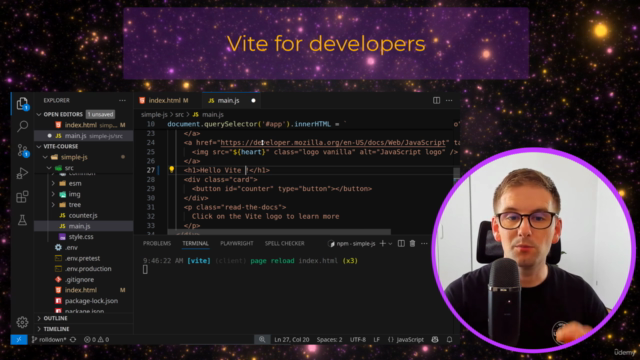
Task: Open the Explorer view in activity bar
Action: (x=22, y=104)
